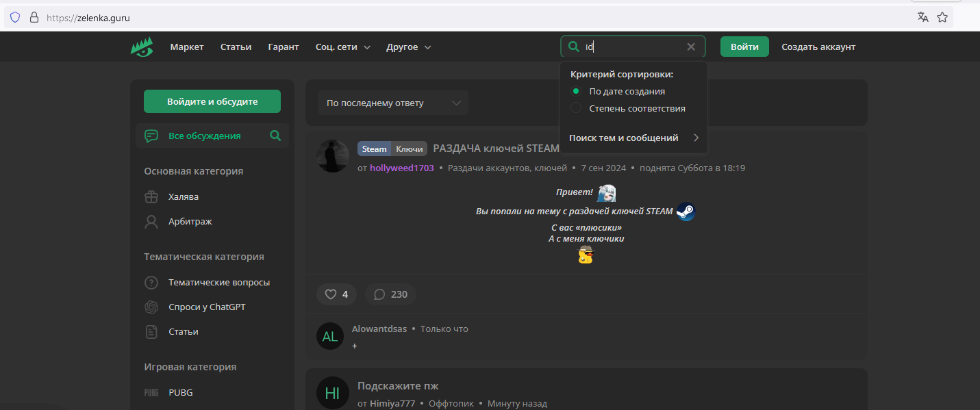This screenshot has width=980, height=410.
Task: Click the Войдите и обсудите button
Action: click(x=212, y=101)
